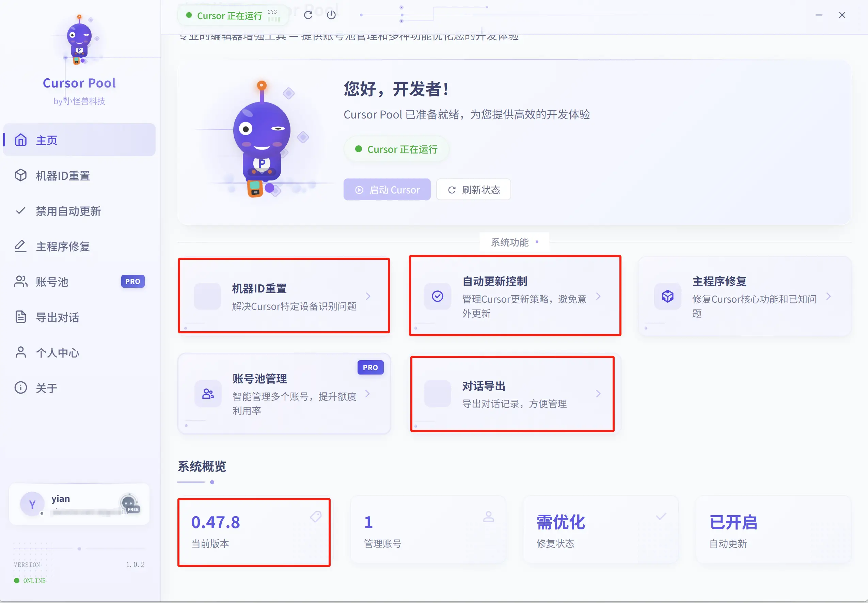
Task: Click the Cursor 正在运行 pill in top bar
Action: point(233,15)
